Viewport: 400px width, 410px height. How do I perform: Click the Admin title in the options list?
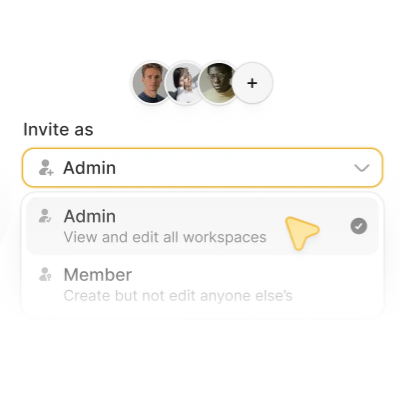coord(90,216)
